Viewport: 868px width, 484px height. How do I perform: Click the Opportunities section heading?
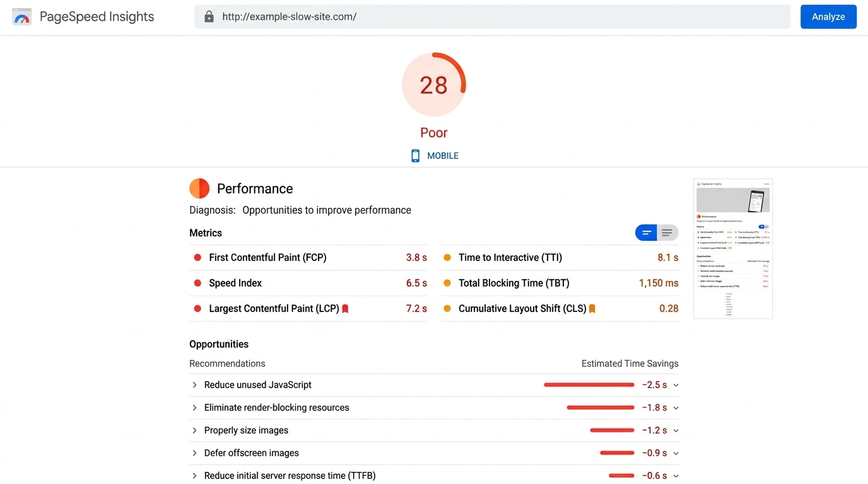coord(219,345)
